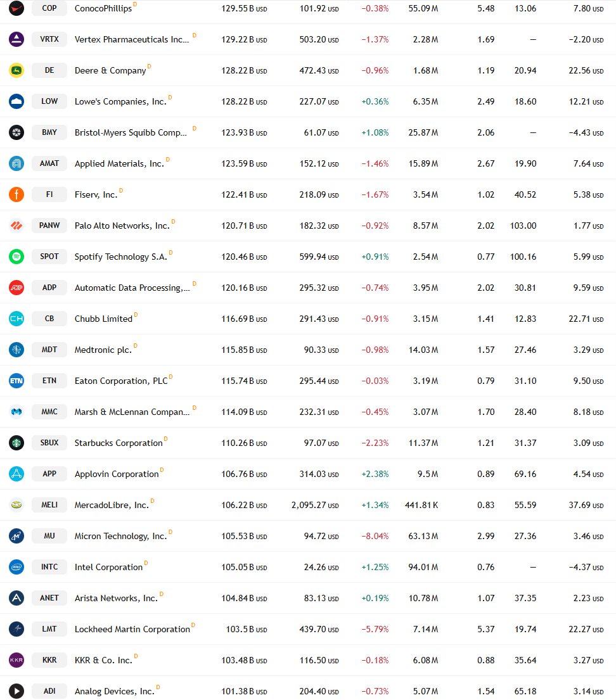The image size is (616, 700).
Task: Click the Arista Networks logo icon
Action: tap(16, 598)
